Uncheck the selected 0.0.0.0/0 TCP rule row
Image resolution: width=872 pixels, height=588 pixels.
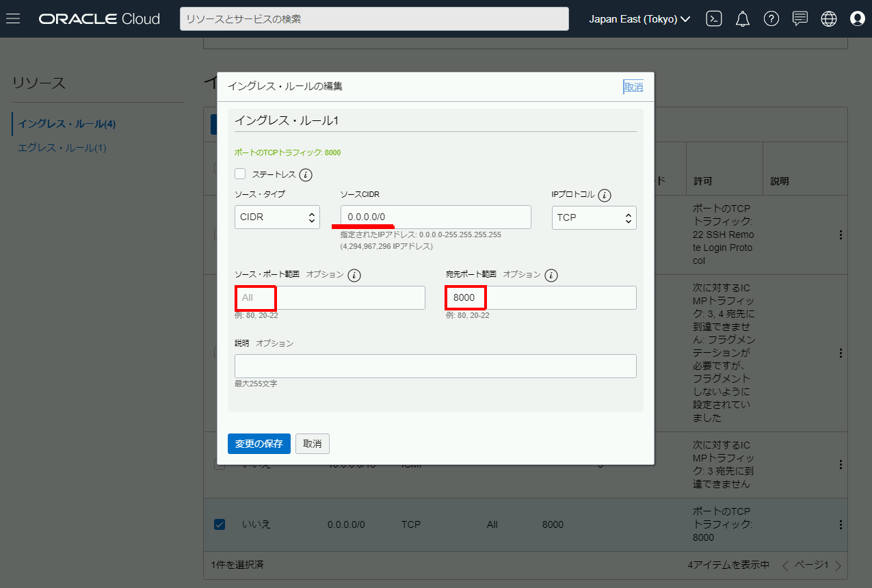pos(219,524)
